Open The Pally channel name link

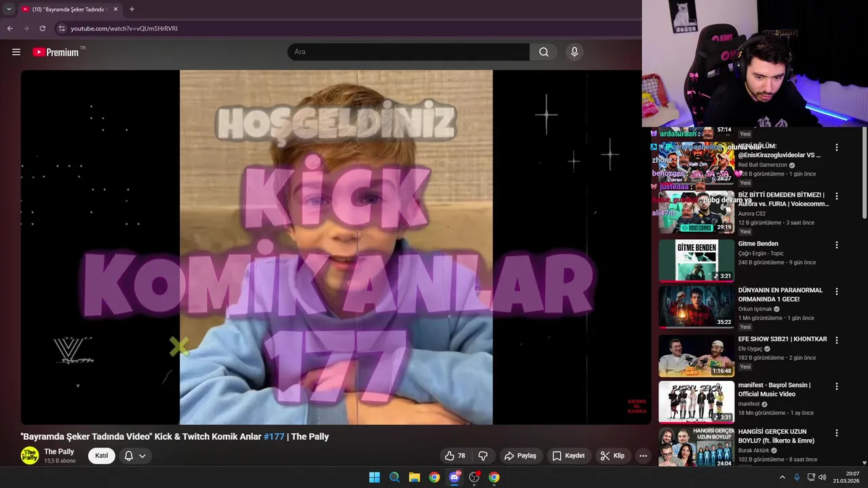pos(59,451)
